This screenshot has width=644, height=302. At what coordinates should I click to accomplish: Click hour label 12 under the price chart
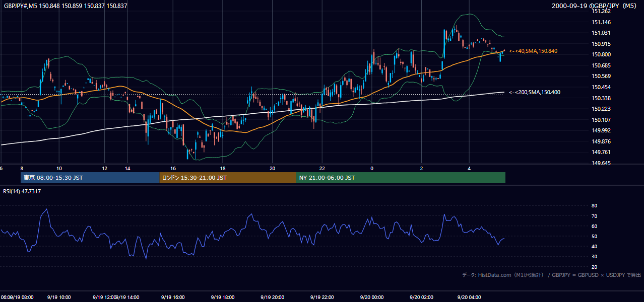pos(105,168)
